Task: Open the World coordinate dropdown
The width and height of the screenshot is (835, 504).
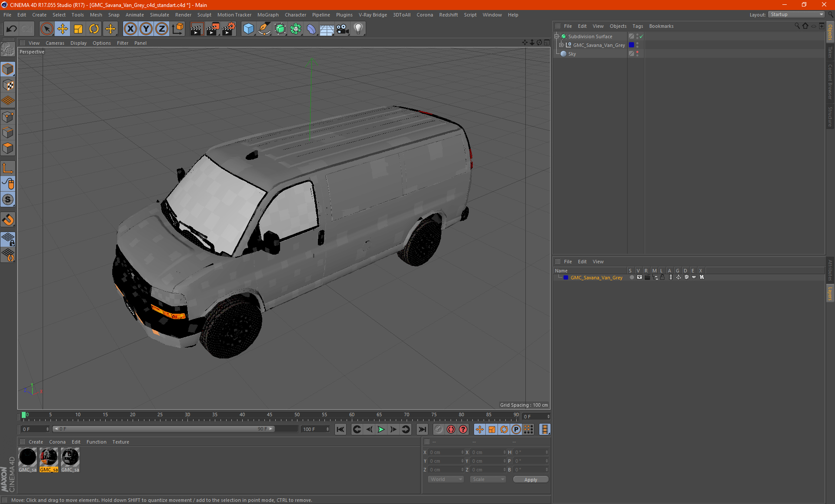Action: (x=446, y=479)
